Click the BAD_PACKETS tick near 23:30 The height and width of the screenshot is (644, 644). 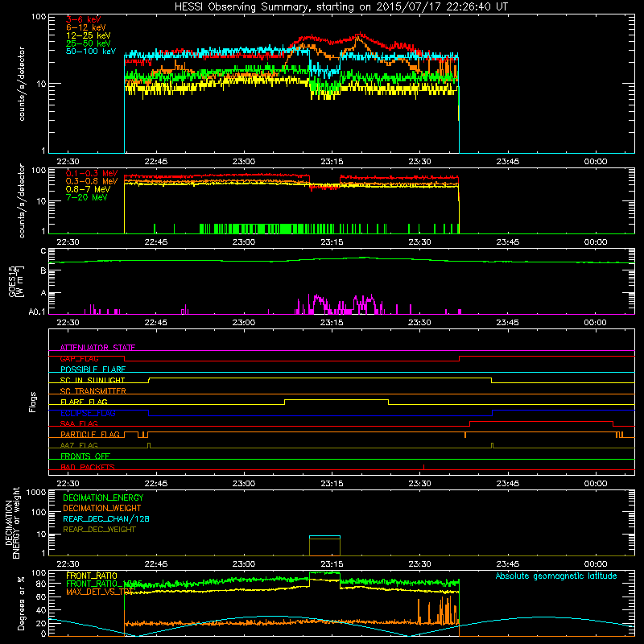(424, 467)
